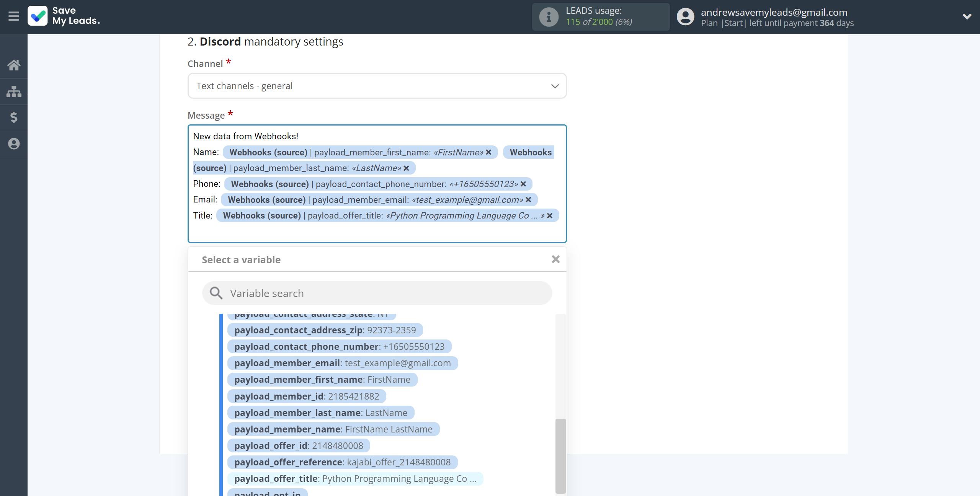Select payload_contact_phone_number variable

340,347
